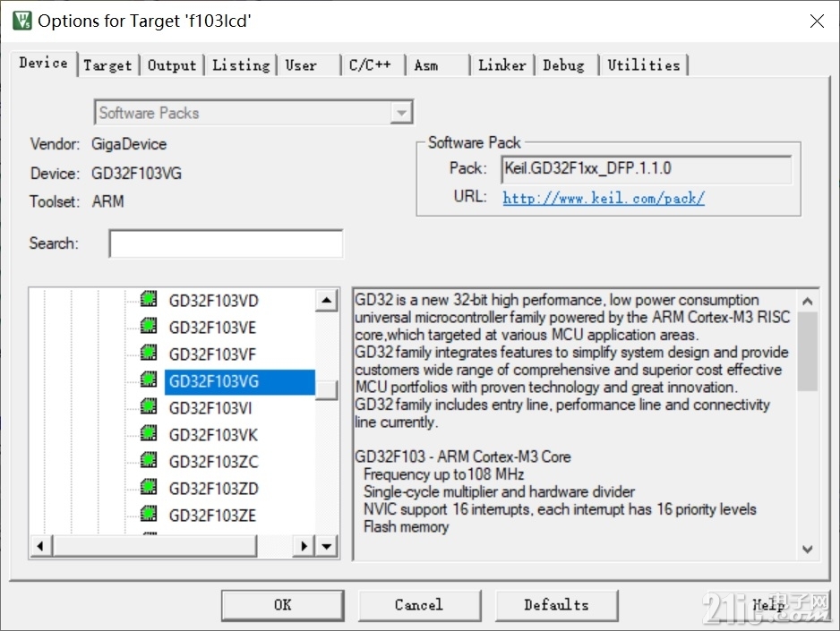The height and width of the screenshot is (631, 840).
Task: Click the chip icon next to GD32F103VD
Action: 149,299
